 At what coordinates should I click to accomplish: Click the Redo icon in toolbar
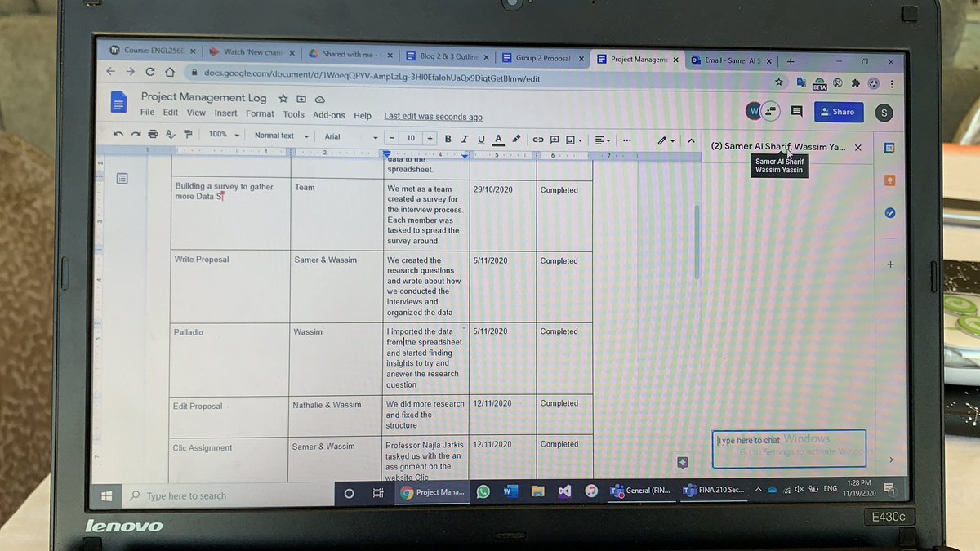tap(136, 134)
